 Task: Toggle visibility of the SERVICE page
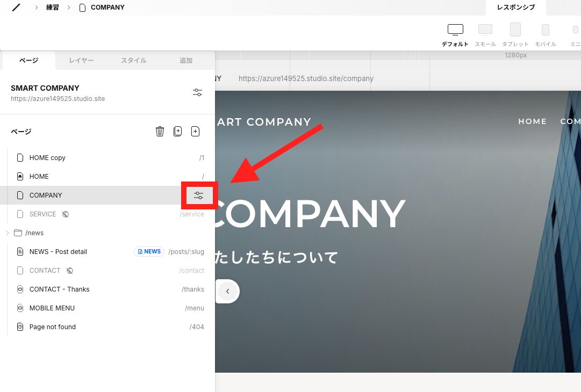(x=65, y=214)
